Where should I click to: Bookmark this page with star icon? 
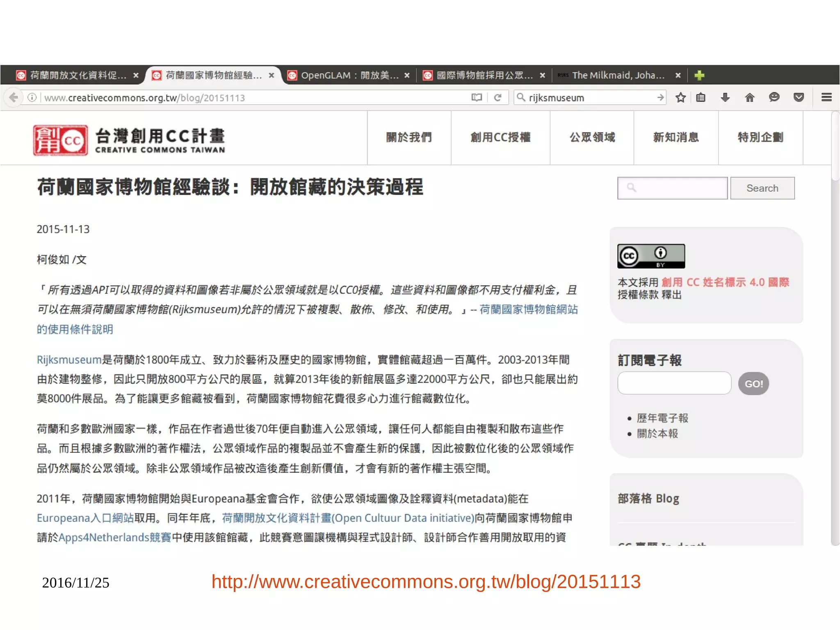click(680, 98)
